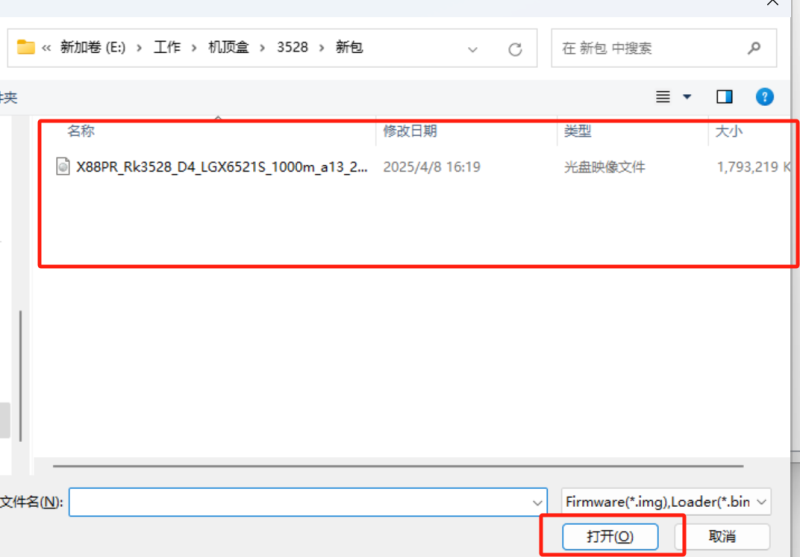Screen dimensions: 800x557
Task: Click the 取消 button
Action: pos(722,536)
